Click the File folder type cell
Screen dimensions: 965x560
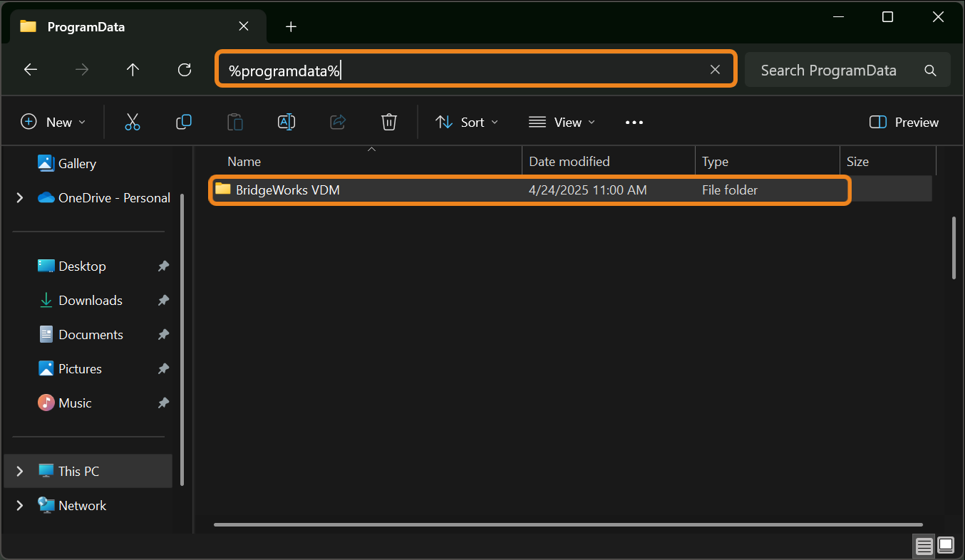click(730, 190)
